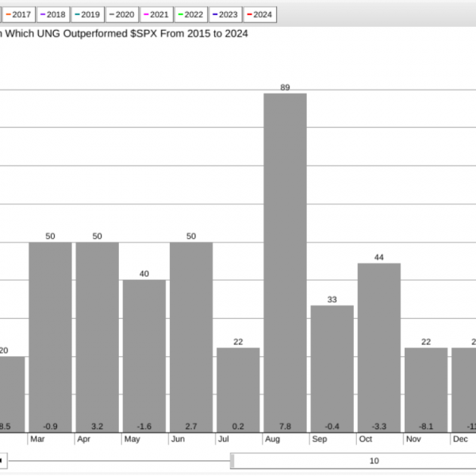This screenshot has height=476, width=476.
Task: Click the November bar labeled 22
Action: pyautogui.click(x=426, y=390)
